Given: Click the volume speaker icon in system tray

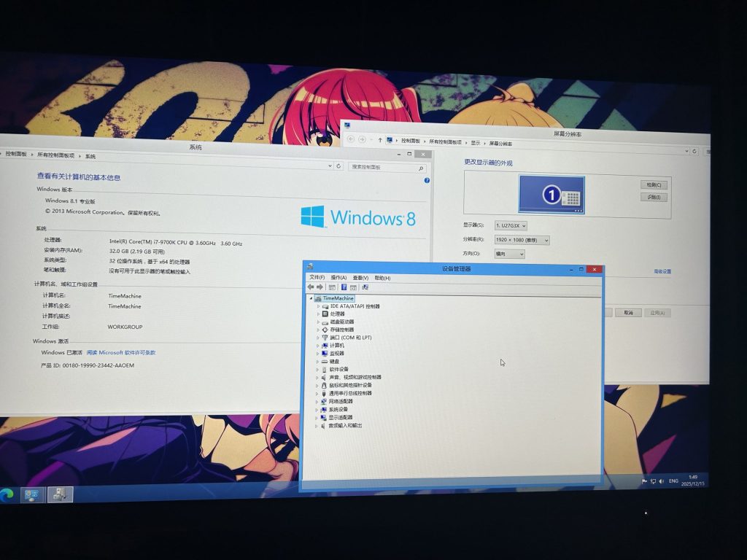Looking at the screenshot, I should [660, 481].
